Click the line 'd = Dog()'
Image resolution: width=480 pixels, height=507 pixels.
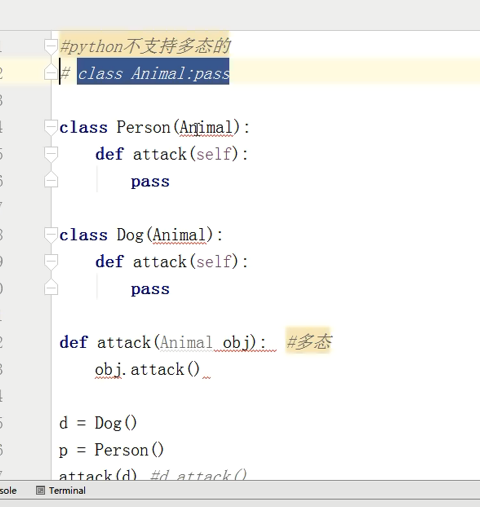98,423
